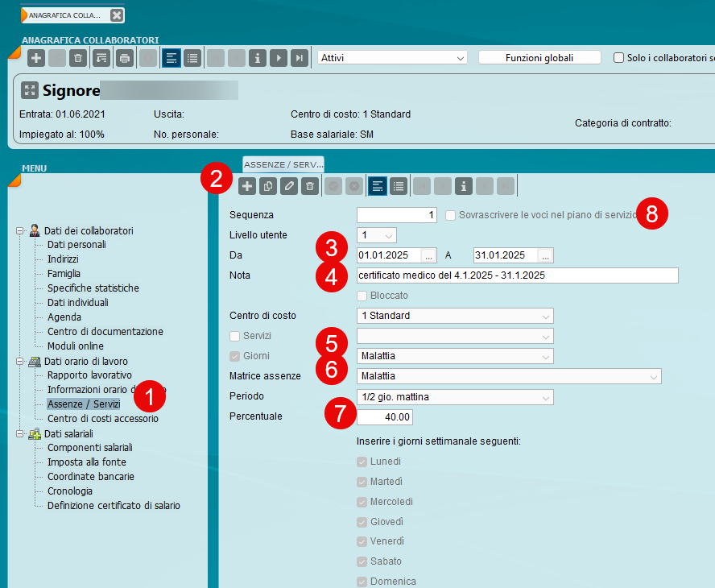Edit the absence entry with pencil icon
This screenshot has height=588, width=715.
tap(289, 187)
